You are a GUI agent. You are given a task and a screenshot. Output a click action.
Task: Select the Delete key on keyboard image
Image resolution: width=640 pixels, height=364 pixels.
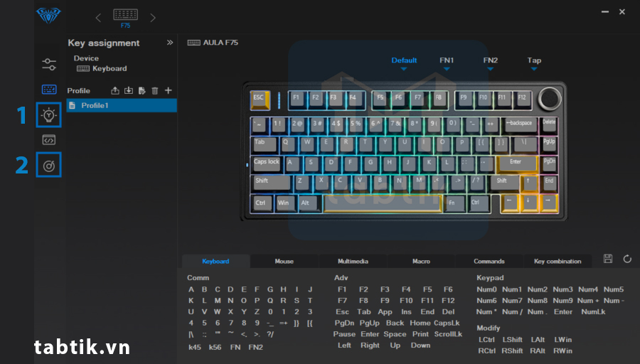click(x=549, y=124)
